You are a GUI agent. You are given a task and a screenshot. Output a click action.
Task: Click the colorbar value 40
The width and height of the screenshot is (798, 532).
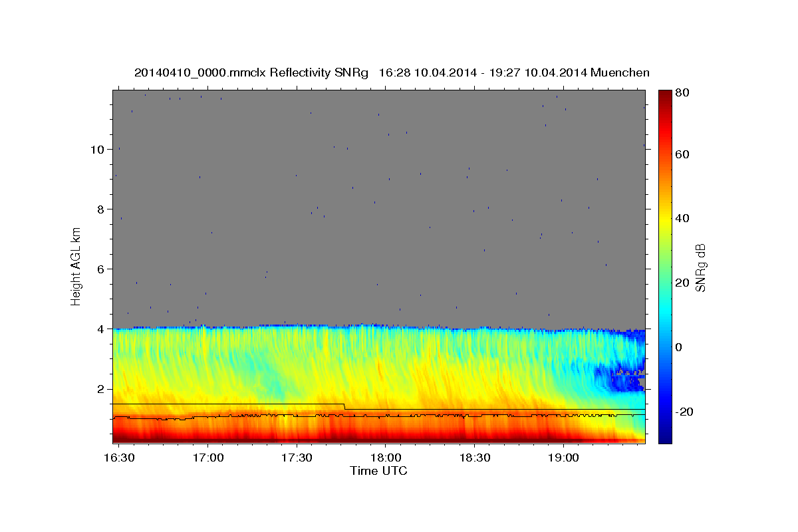(684, 219)
